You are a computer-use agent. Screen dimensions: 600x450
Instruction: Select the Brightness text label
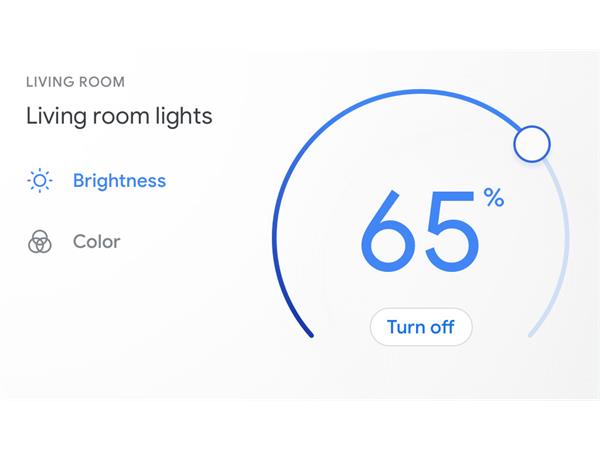tap(119, 181)
